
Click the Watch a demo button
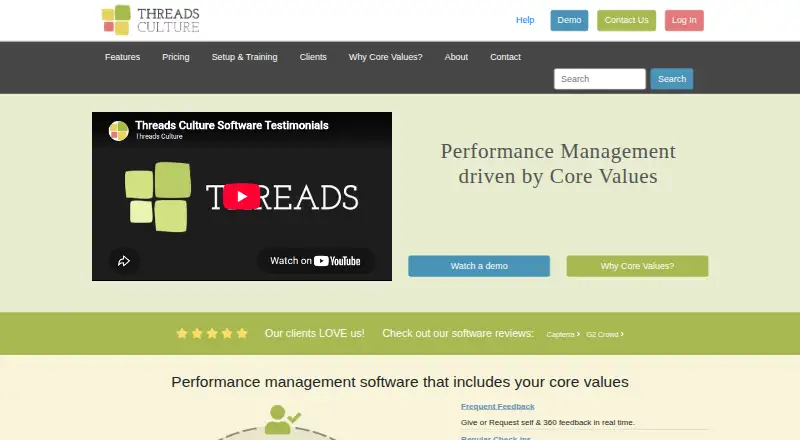tap(479, 266)
